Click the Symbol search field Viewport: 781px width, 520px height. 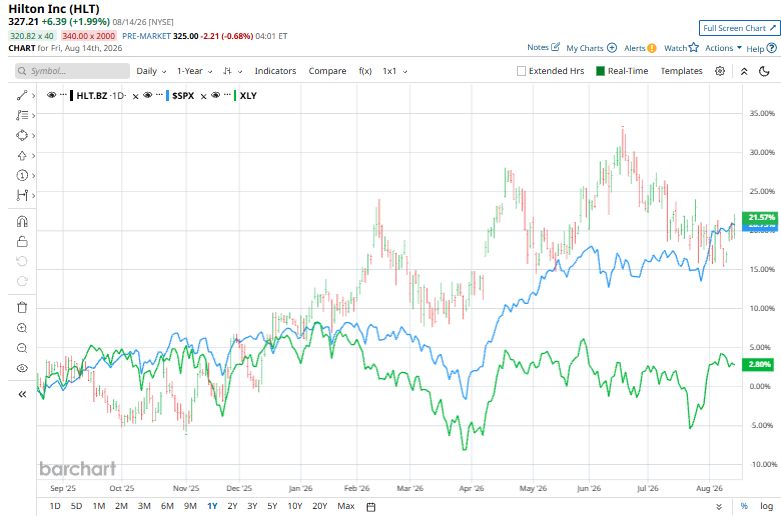coord(72,71)
